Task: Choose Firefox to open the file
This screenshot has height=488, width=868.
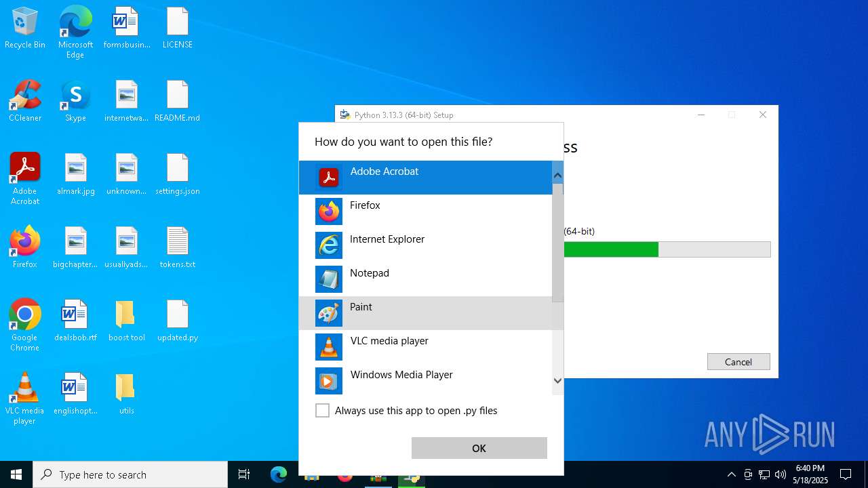Action: pos(425,211)
